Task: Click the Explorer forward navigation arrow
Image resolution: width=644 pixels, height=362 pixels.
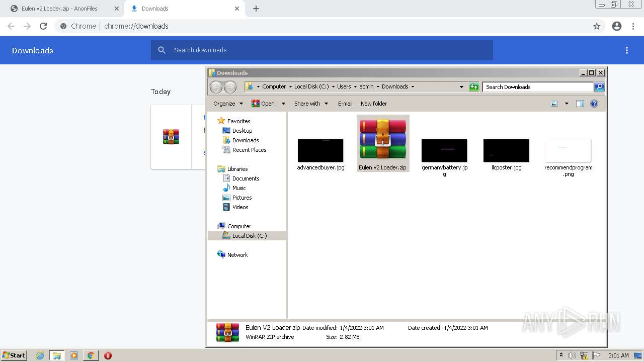Action: pos(230,87)
